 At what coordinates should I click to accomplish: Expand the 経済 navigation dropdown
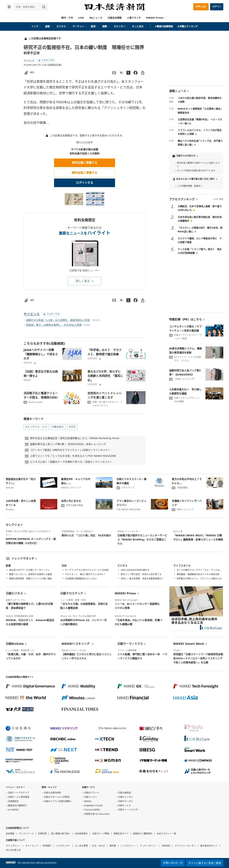coord(95,26)
